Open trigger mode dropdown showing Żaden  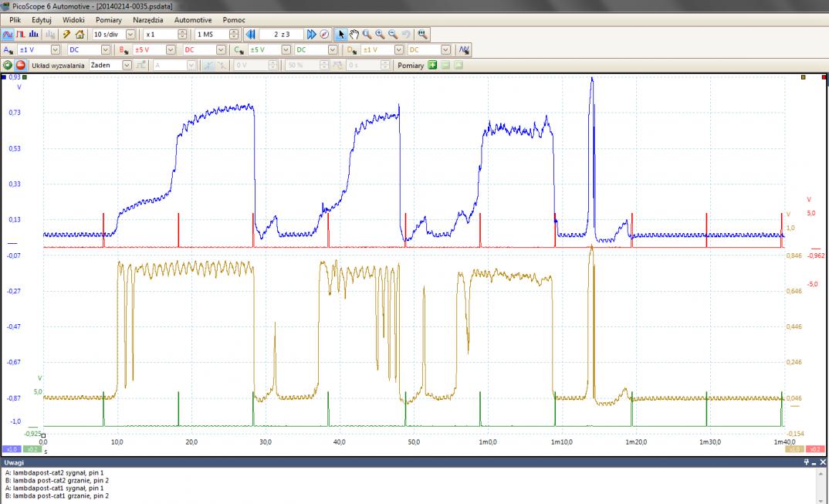tap(127, 66)
